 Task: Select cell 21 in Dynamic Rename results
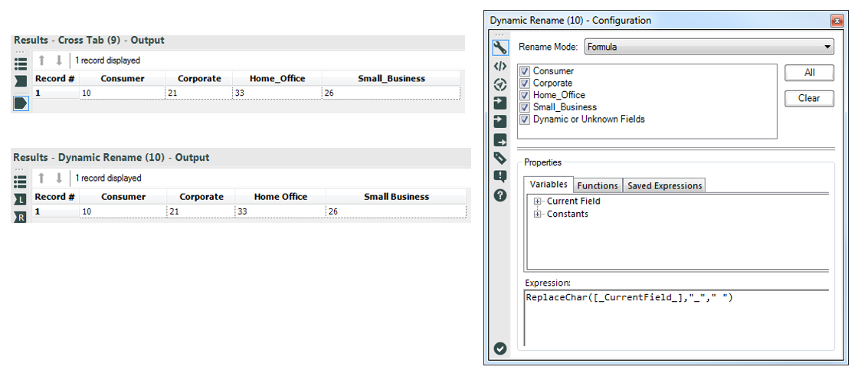tap(201, 211)
